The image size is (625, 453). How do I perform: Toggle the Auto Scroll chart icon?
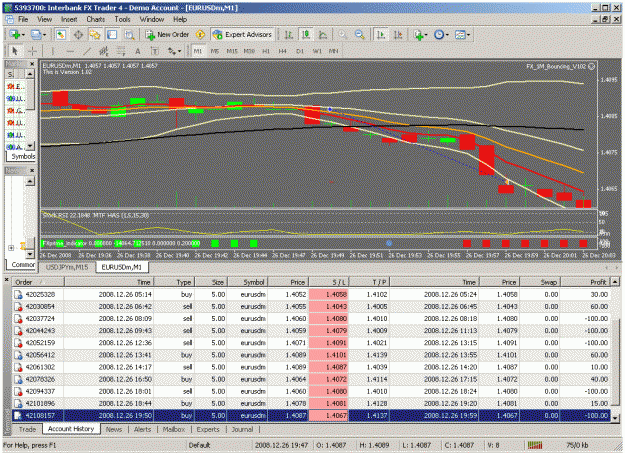[x=381, y=35]
